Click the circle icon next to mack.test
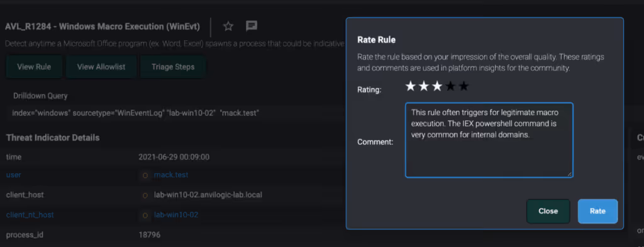Screen dimensions: 644x247 click(x=145, y=175)
